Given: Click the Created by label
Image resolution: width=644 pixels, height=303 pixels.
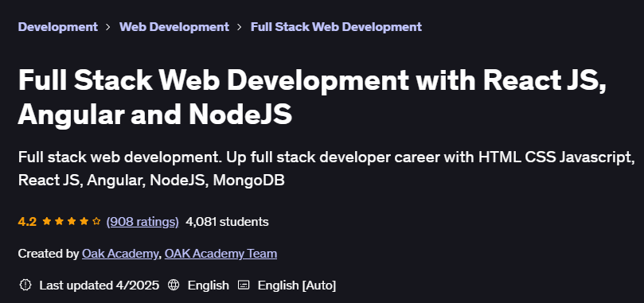Looking at the screenshot, I should click(49, 254).
